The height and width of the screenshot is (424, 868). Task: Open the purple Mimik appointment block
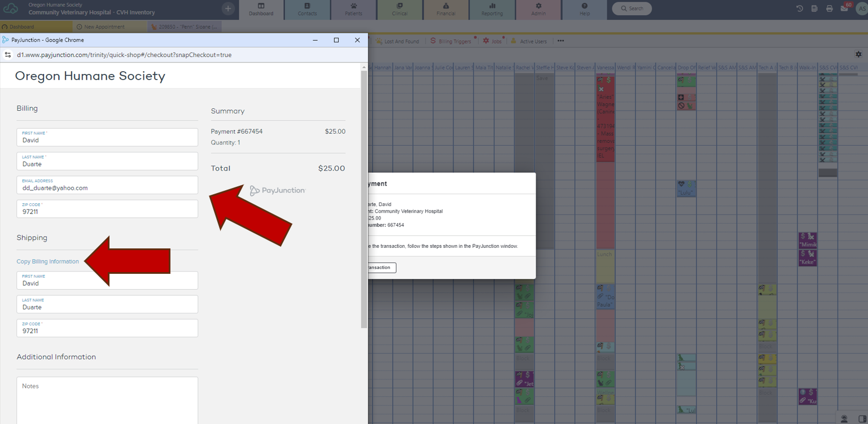pyautogui.click(x=808, y=241)
